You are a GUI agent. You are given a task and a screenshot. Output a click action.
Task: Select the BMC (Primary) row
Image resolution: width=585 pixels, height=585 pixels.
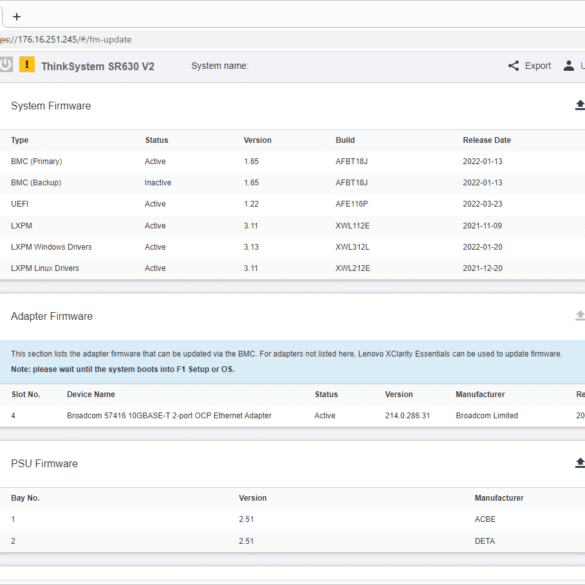point(292,162)
